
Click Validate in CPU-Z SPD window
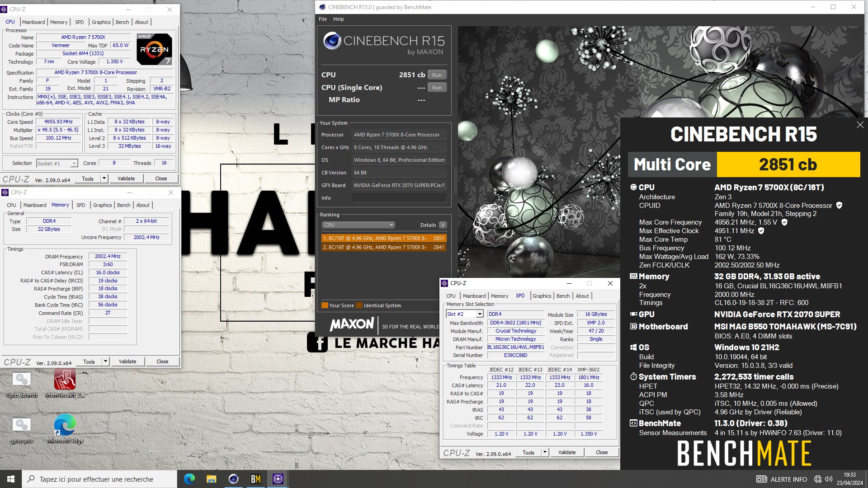pos(567,452)
